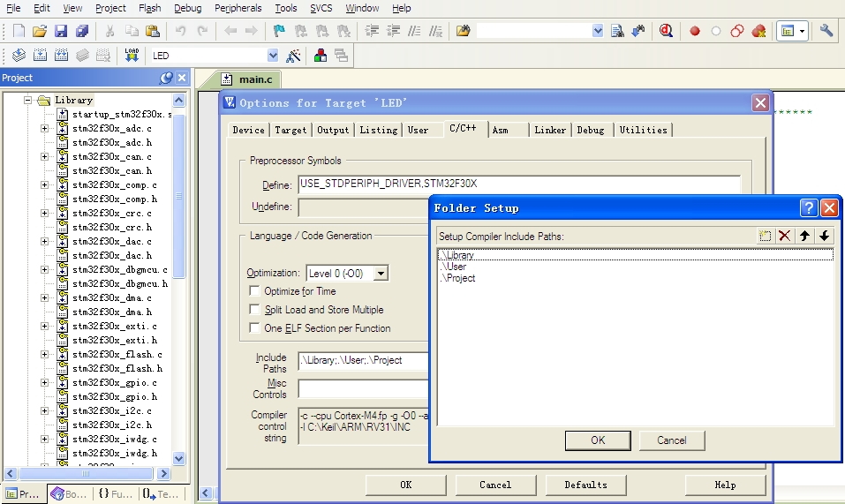Open the Configuration wrench icon
The height and width of the screenshot is (504, 845).
[826, 31]
